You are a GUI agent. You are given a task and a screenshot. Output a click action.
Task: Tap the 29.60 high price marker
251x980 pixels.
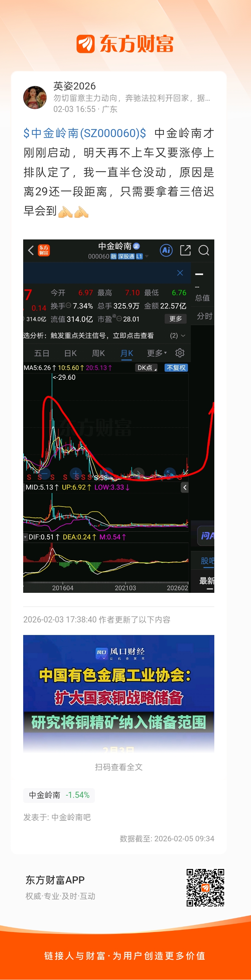coord(64,378)
